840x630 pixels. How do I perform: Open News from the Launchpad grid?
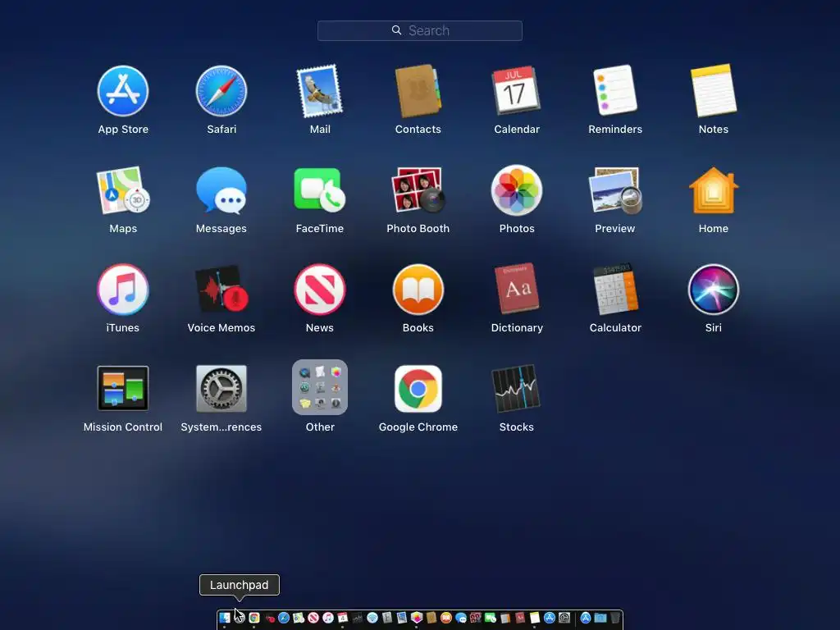click(320, 290)
